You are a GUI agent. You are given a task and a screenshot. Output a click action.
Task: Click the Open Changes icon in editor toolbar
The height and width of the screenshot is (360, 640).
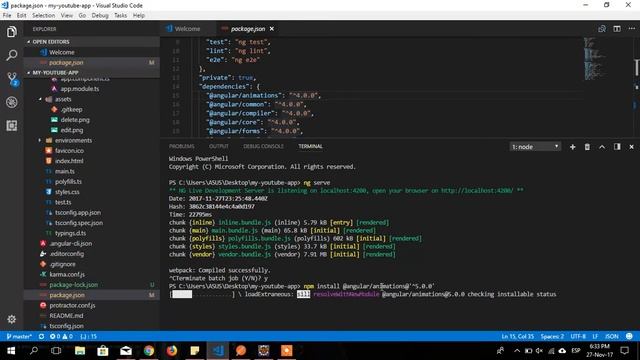coord(602,29)
